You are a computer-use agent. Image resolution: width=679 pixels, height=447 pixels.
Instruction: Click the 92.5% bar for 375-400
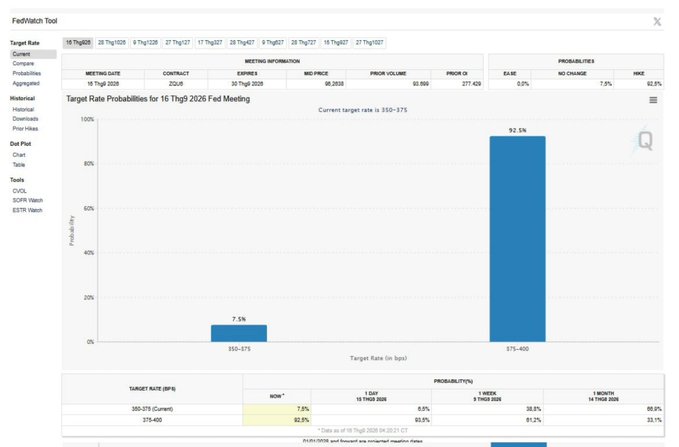pos(517,239)
